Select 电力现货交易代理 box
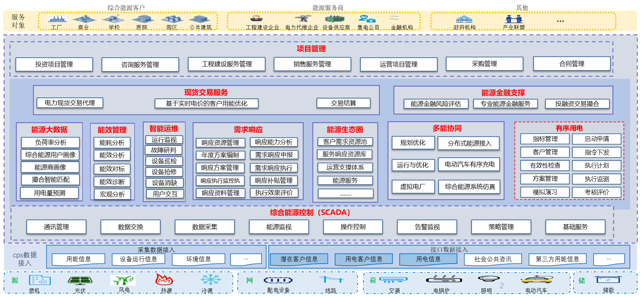Viewport: 644px width, 298px height. click(70, 103)
